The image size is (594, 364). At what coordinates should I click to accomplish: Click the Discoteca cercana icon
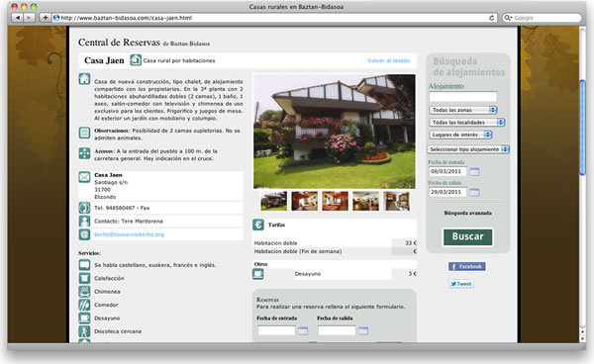tap(84, 331)
